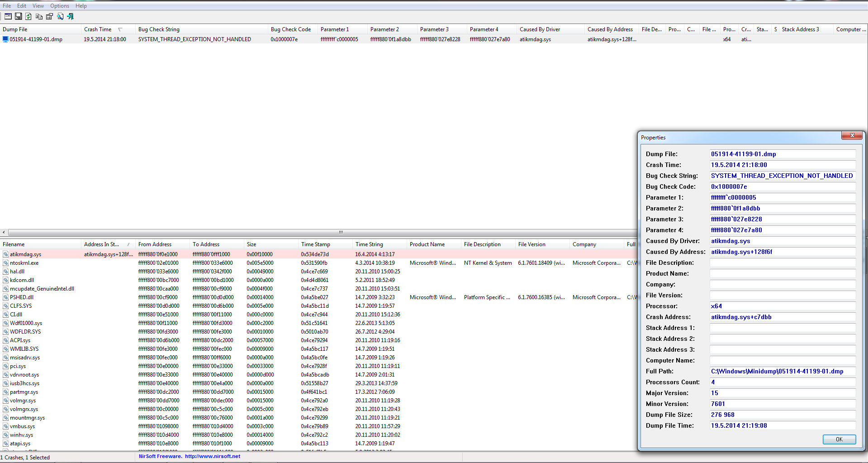Click the horizontal scrollbar of the crash list

coord(317,232)
